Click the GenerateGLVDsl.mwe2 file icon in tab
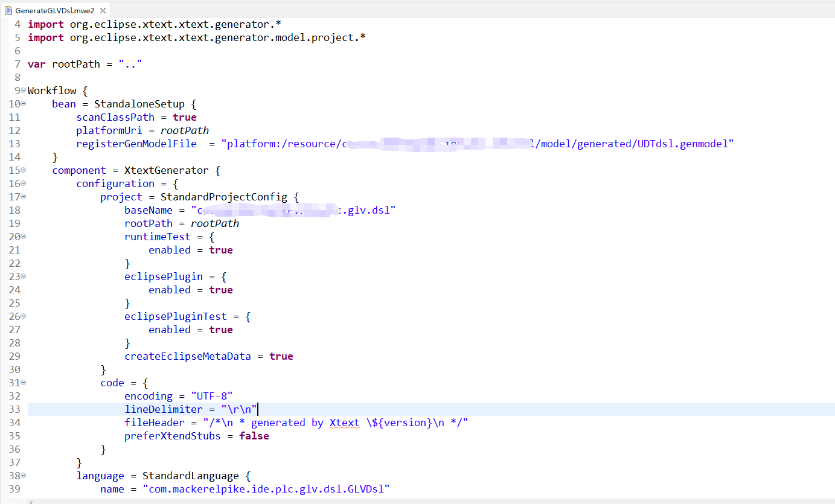Image resolution: width=835 pixels, height=504 pixels. 8,10
